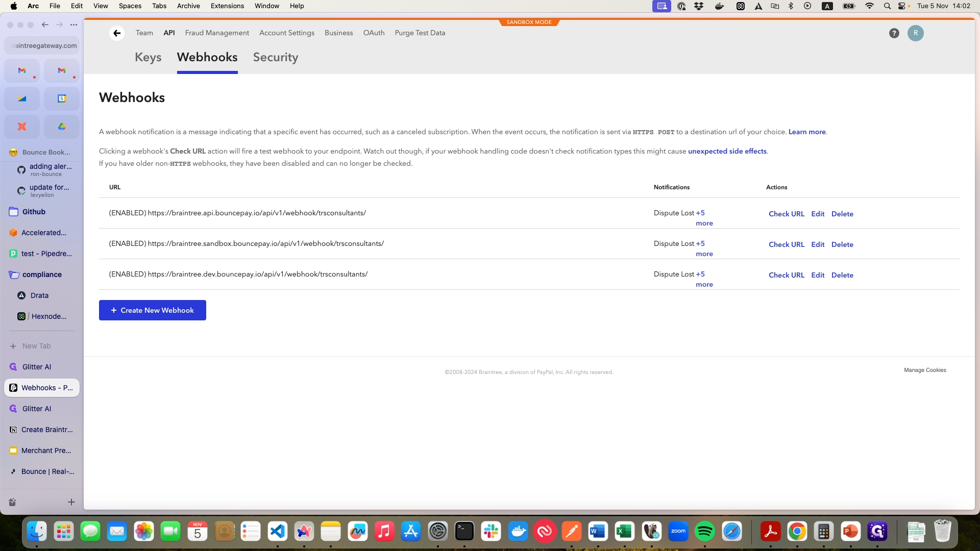
Task: Delete the braintree.dev.bouncepay.io webhook
Action: [x=842, y=275]
